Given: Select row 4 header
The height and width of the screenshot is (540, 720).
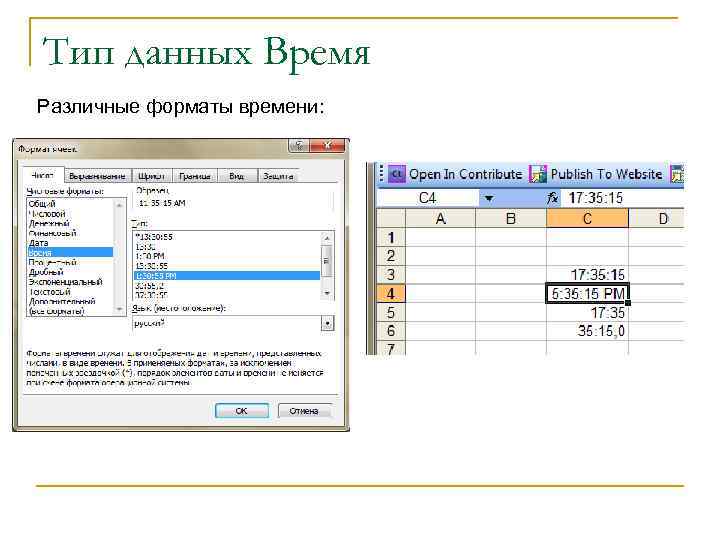Looking at the screenshot, I should 391,293.
